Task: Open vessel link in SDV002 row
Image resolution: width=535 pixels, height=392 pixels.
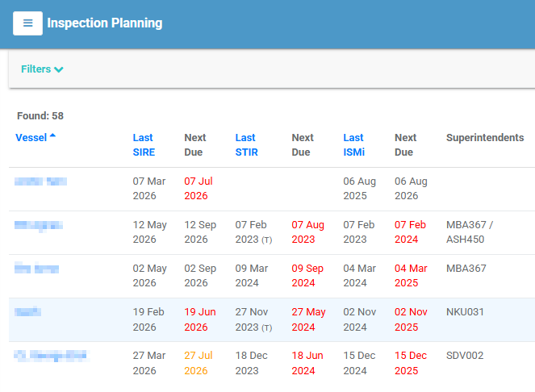Action: [x=51, y=356]
